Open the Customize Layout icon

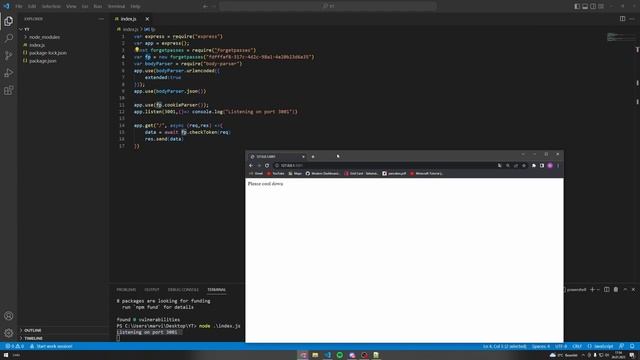pos(601,6)
